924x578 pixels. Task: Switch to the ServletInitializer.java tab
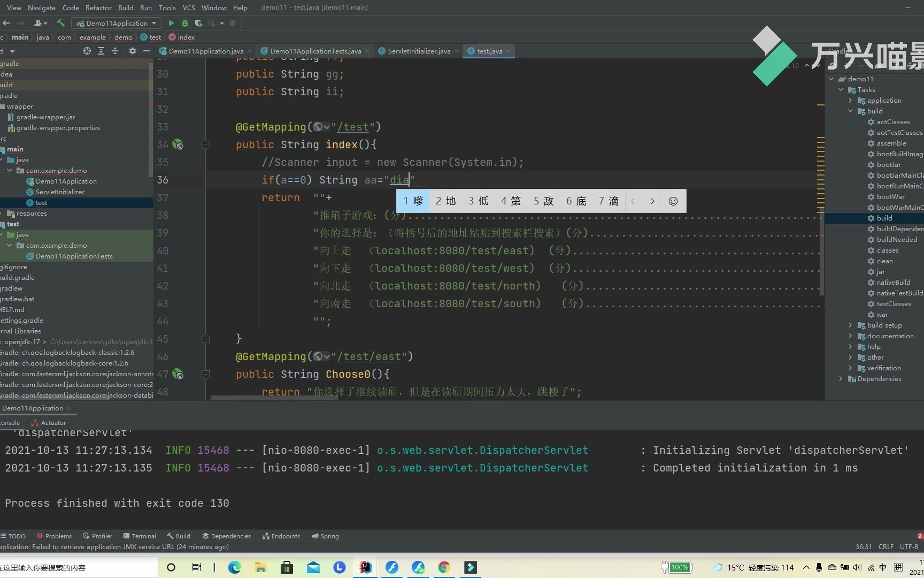pyautogui.click(x=419, y=51)
